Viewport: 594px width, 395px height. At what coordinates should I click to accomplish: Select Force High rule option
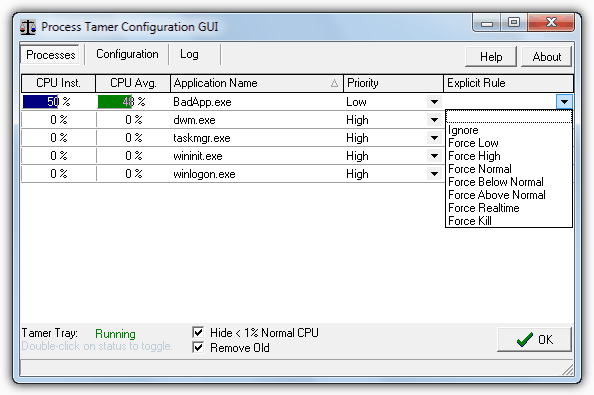pyautogui.click(x=509, y=156)
